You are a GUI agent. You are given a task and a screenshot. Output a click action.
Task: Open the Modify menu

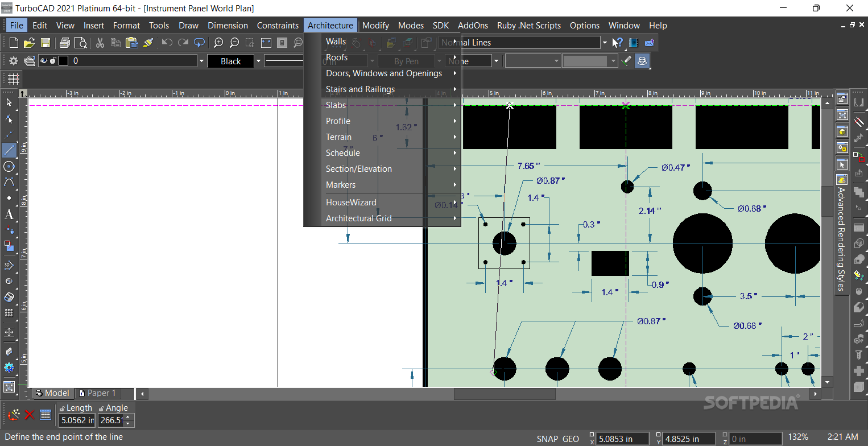click(x=375, y=25)
